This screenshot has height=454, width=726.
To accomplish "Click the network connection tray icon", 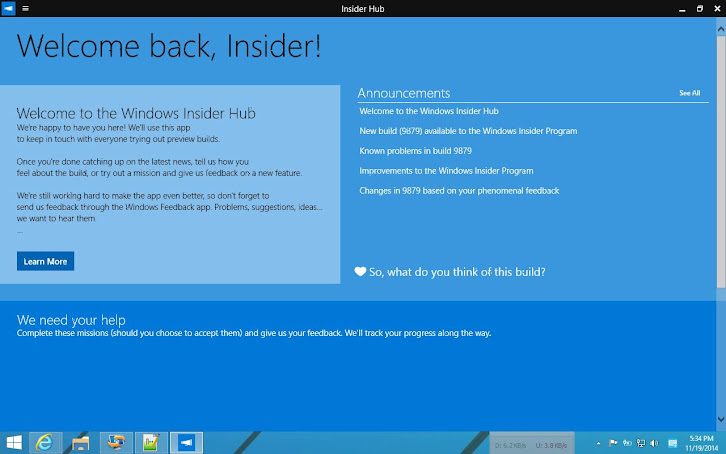I will tap(641, 443).
